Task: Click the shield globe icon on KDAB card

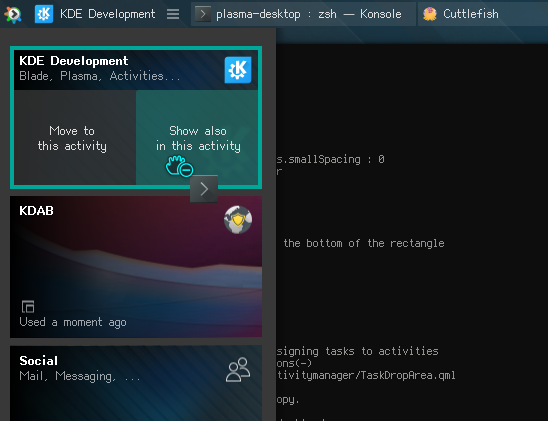Action: tap(238, 220)
